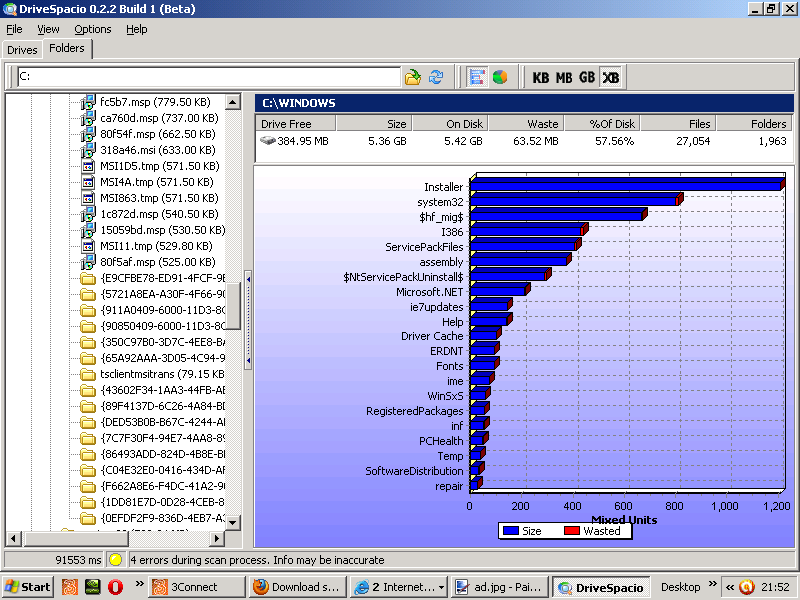Click folder icon for {C04E32E0-0416-434D
Viewport: 800px width, 600px height.
[88, 470]
